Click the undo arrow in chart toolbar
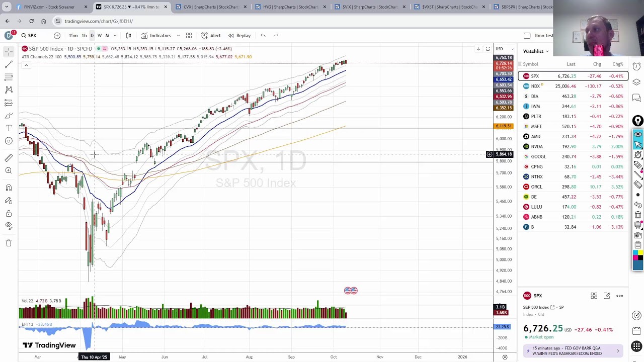644x362 pixels. (x=263, y=36)
